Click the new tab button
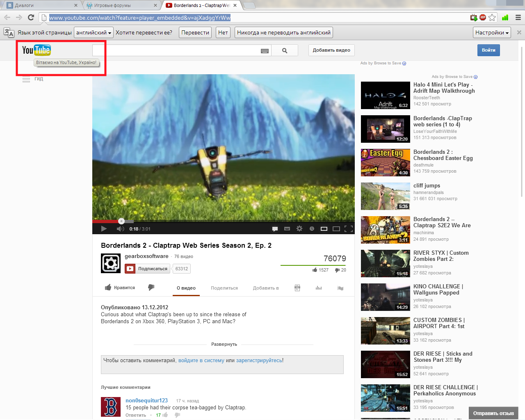The width and height of the screenshot is (525, 420). 249,5
